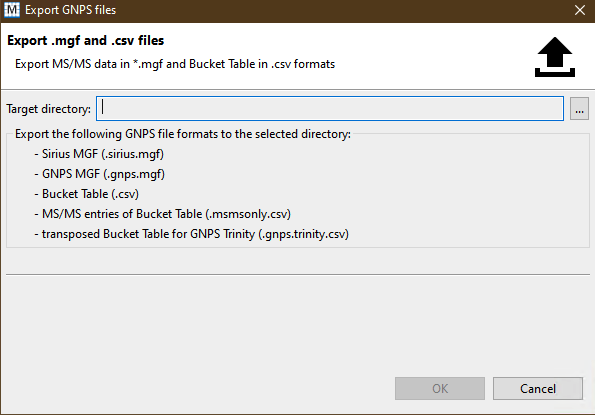Click the "Export .mgf and .csv files" heading
Viewport: 595px width, 415px height.
click(85, 40)
